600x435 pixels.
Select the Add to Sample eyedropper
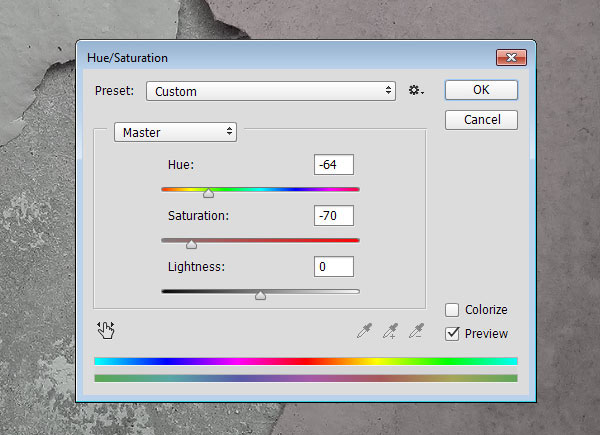click(x=391, y=331)
